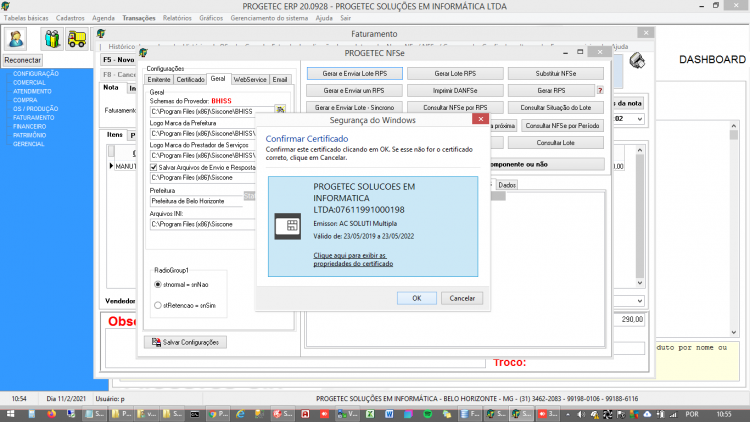This screenshot has width=750, height=422.
Task: Click the printer icon near DASHBOARD
Action: (637, 61)
